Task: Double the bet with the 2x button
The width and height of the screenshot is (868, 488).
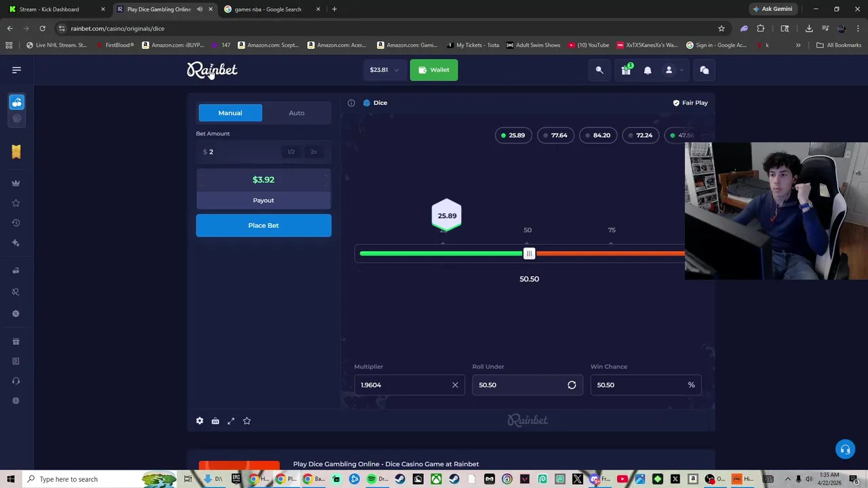Action: (x=313, y=152)
